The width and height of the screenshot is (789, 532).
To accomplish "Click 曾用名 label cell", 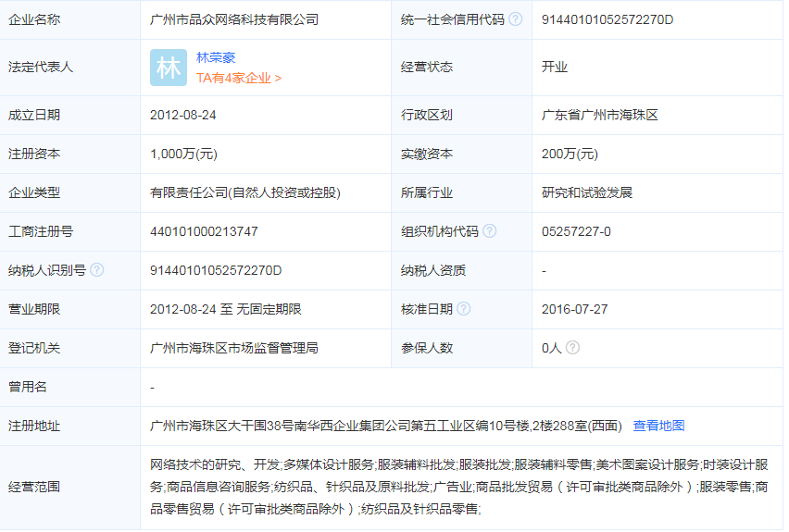I will click(70, 387).
